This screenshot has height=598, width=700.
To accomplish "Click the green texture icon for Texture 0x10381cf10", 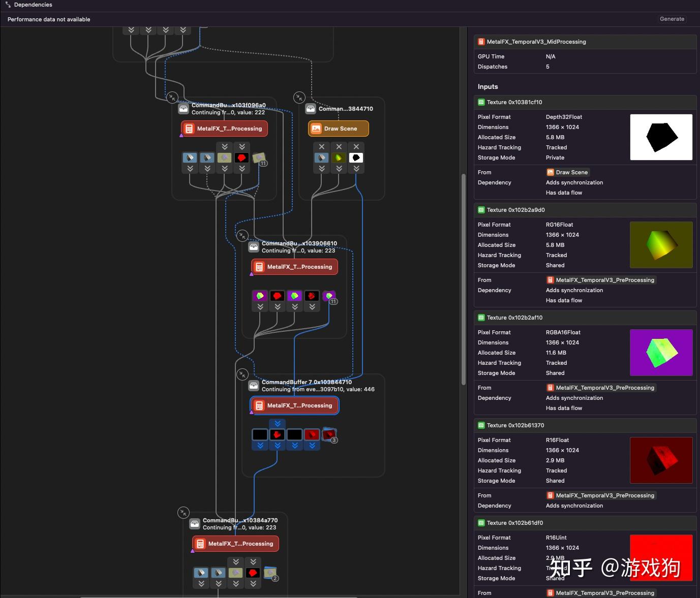I will 481,102.
